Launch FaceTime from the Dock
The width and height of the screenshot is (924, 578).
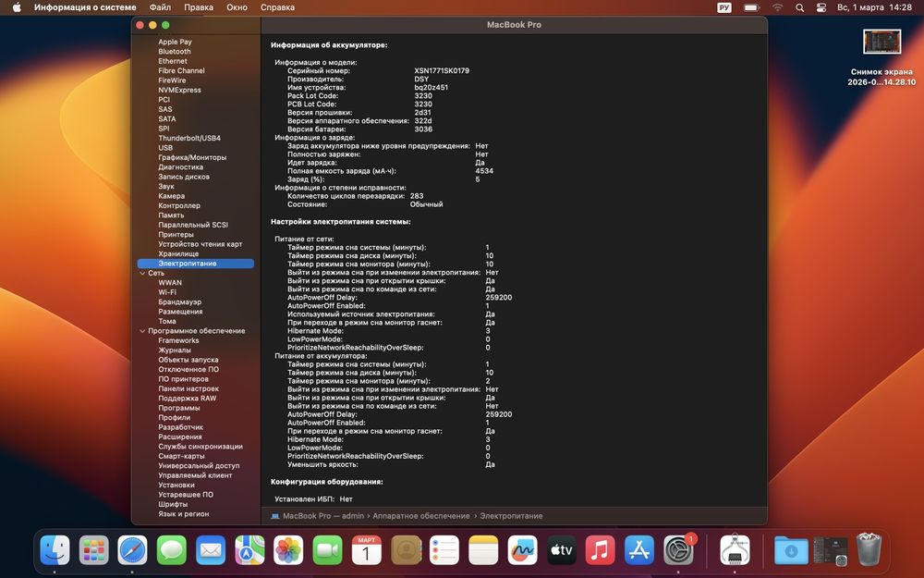(327, 550)
